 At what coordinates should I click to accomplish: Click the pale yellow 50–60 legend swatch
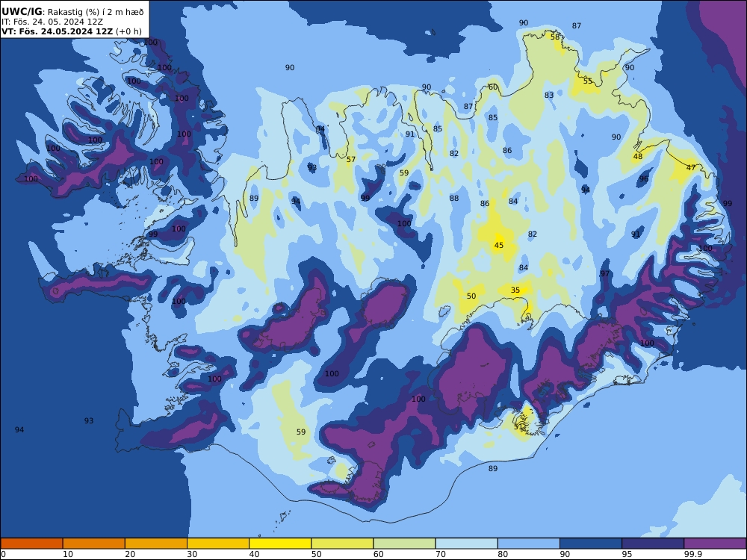[342, 544]
